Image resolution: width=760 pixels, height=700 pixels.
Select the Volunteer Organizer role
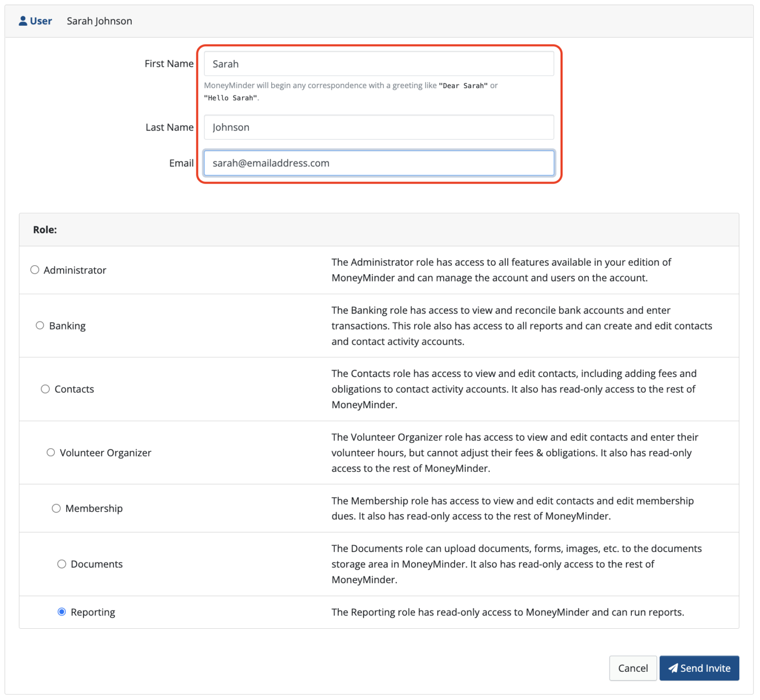pyautogui.click(x=50, y=452)
